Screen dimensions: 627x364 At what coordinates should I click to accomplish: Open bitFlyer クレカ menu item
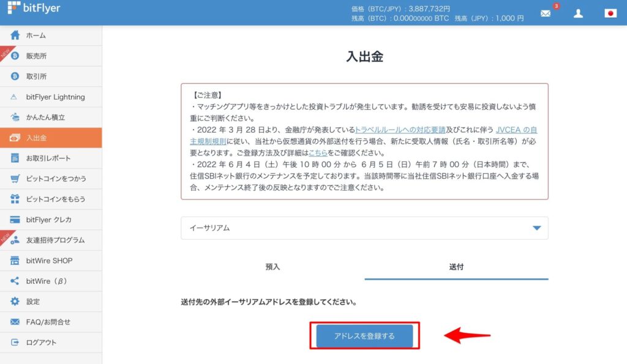51,220
